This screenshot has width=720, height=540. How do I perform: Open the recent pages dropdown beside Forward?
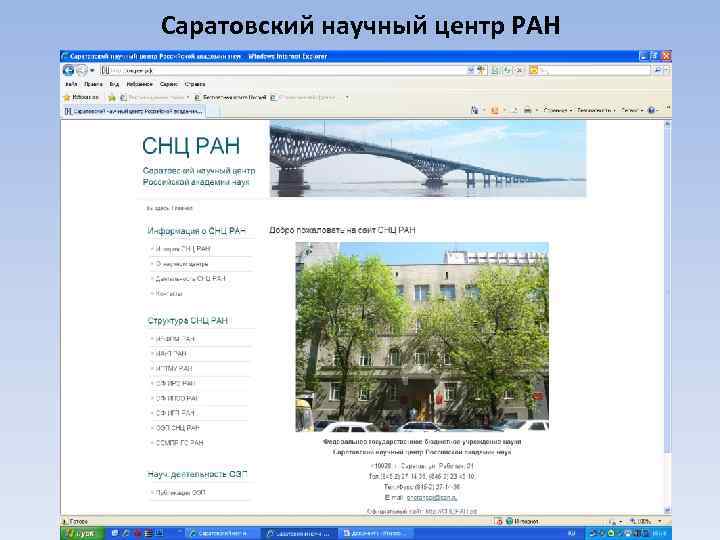coord(92,71)
